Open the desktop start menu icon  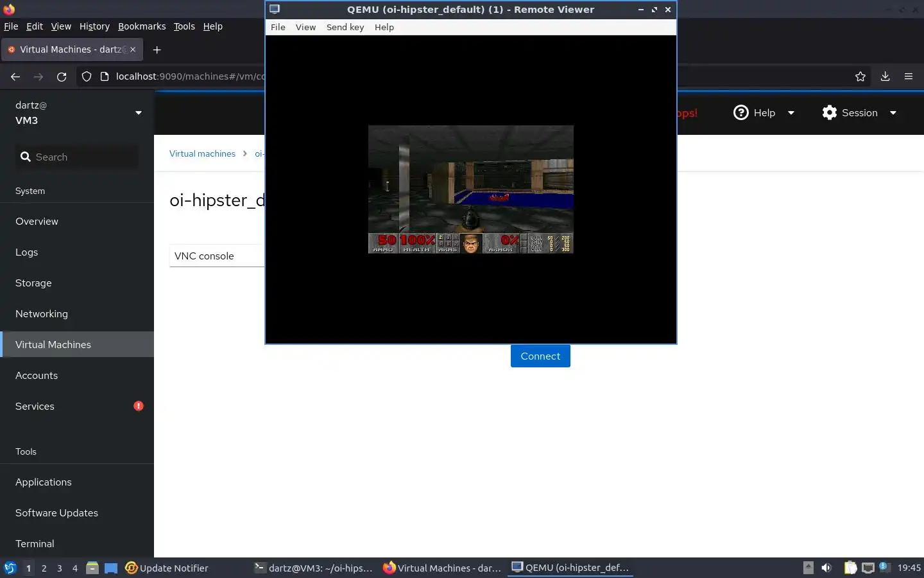coord(10,568)
